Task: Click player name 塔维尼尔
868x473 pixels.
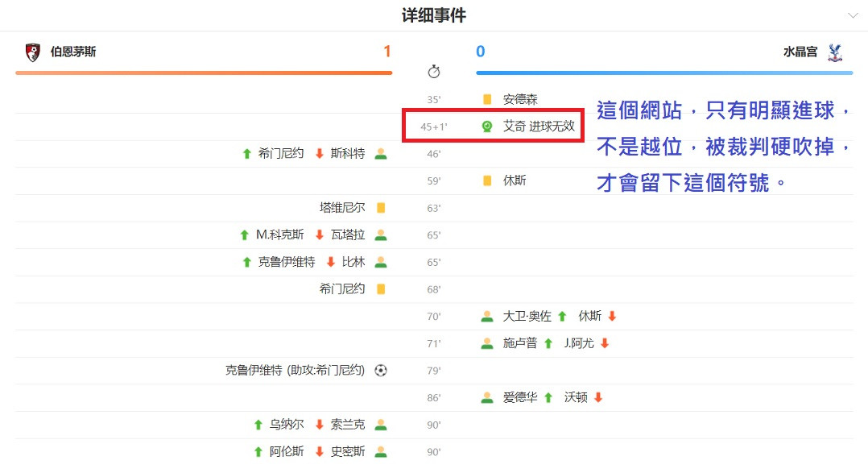Action: [x=342, y=208]
